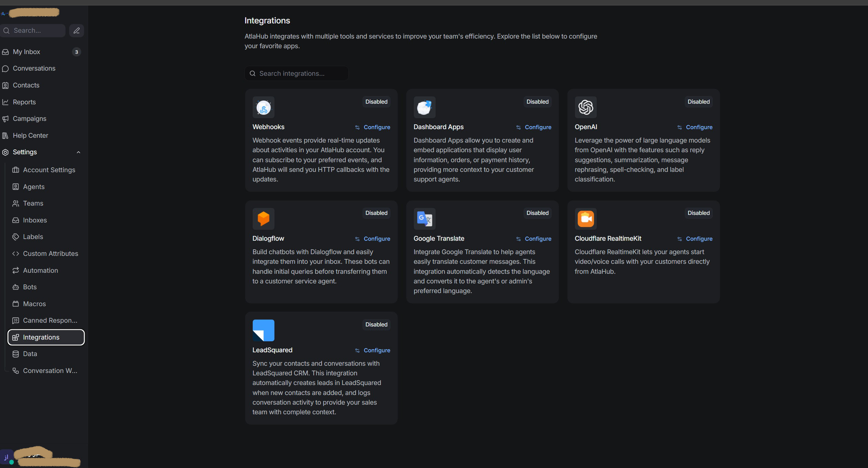Click the Disabled badge on Webhooks card
The height and width of the screenshot is (468, 868).
[376, 102]
